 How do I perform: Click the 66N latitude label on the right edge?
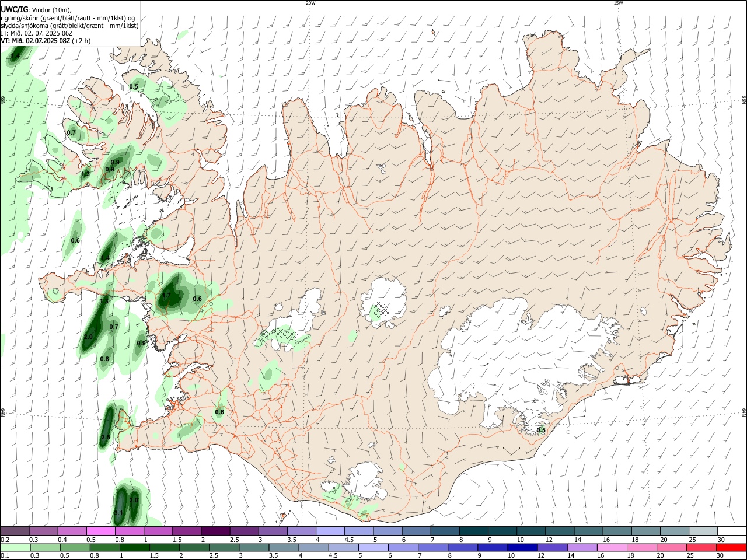pyautogui.click(x=744, y=100)
